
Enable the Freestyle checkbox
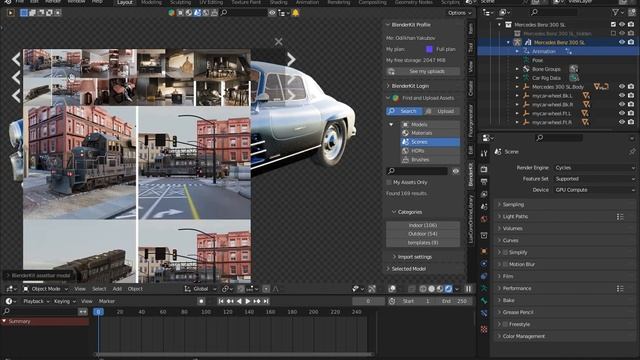505,324
